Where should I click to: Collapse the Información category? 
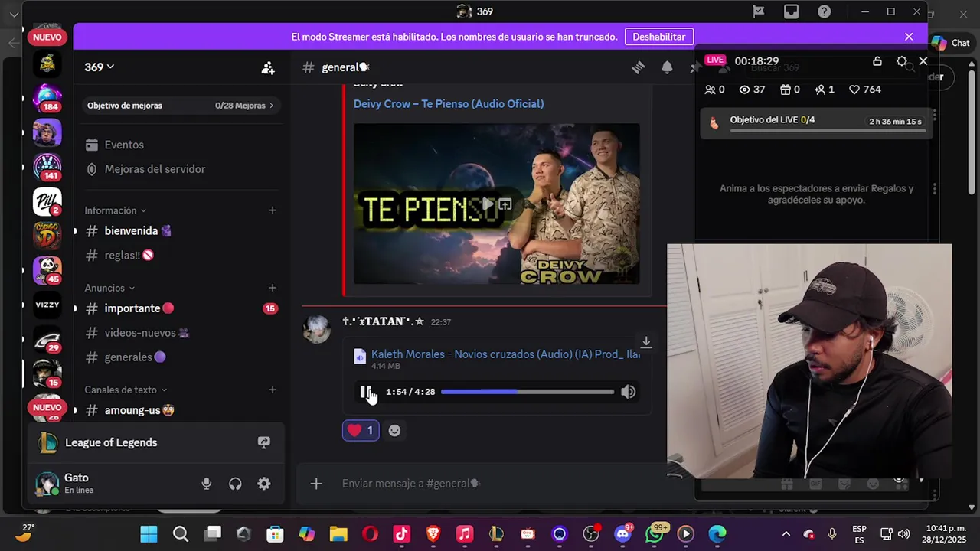pyautogui.click(x=115, y=210)
